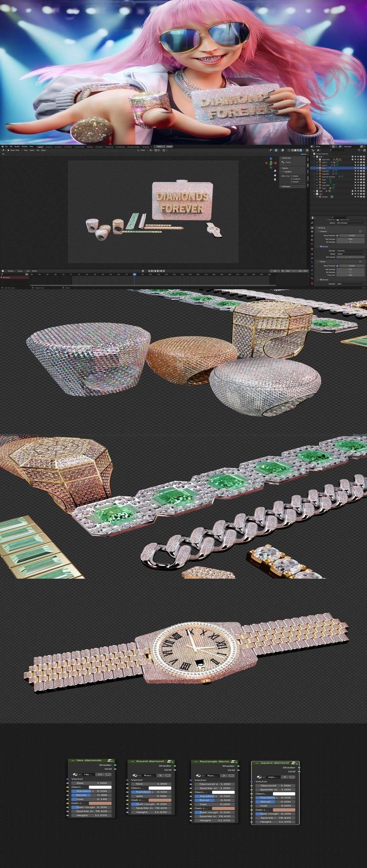The height and width of the screenshot is (868, 367).
Task: Click the Sampling render presets icon
Action: tap(361, 262)
